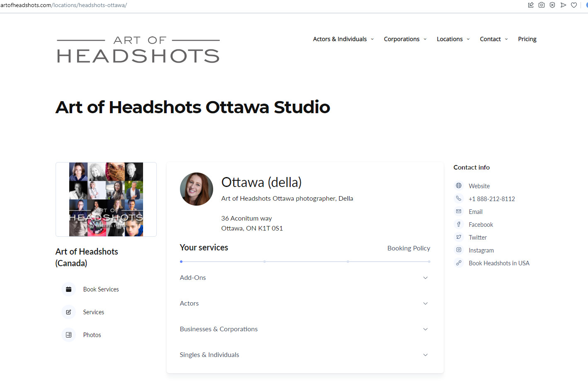Select Services in the sidebar
Screen dimensions: 588x386
coord(93,312)
